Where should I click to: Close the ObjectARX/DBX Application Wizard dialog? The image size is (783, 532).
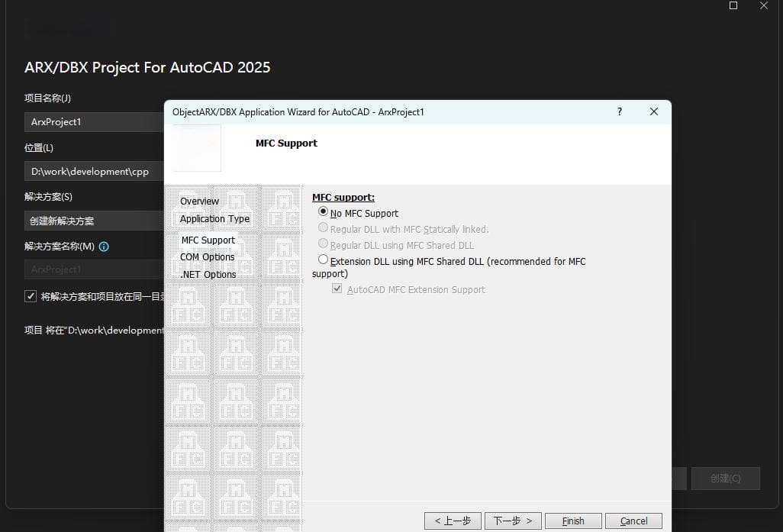[x=654, y=112]
